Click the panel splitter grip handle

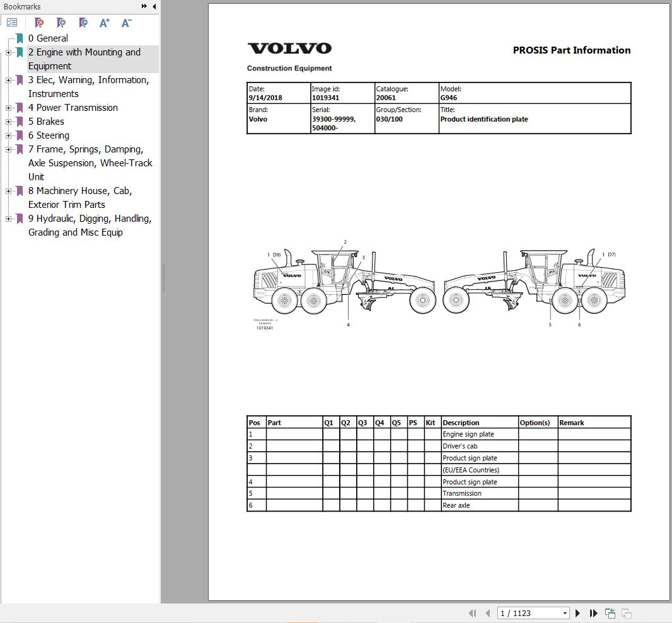[164, 277]
